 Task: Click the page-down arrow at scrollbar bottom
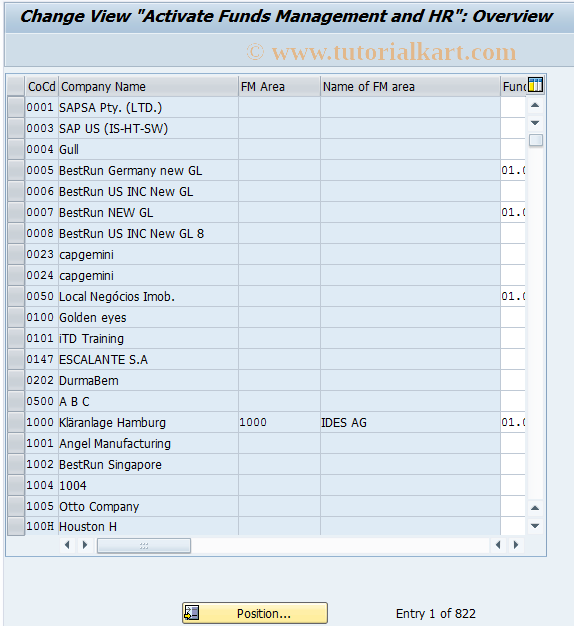[x=535, y=526]
